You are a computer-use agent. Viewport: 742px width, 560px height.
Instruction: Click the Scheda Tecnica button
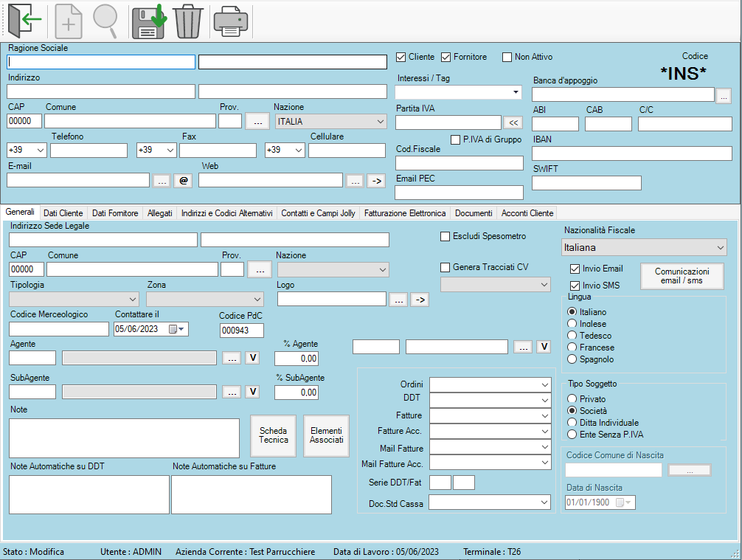273,435
